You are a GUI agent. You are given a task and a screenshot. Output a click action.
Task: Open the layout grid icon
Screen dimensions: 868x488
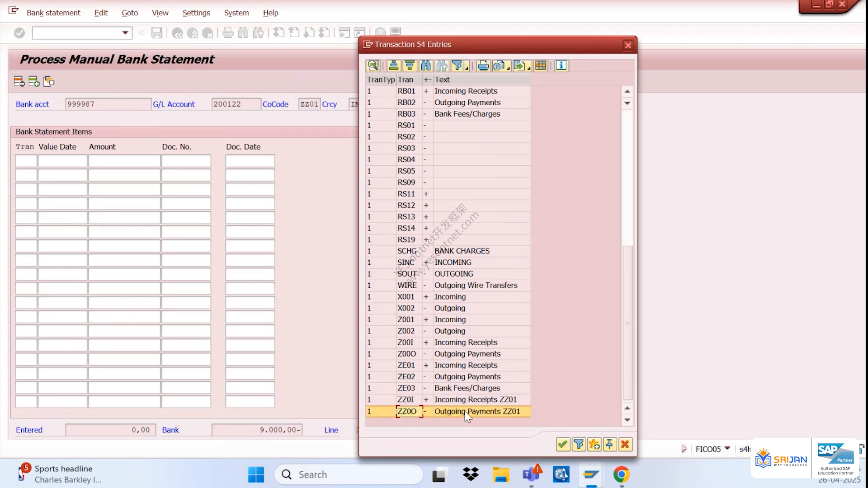pyautogui.click(x=541, y=66)
